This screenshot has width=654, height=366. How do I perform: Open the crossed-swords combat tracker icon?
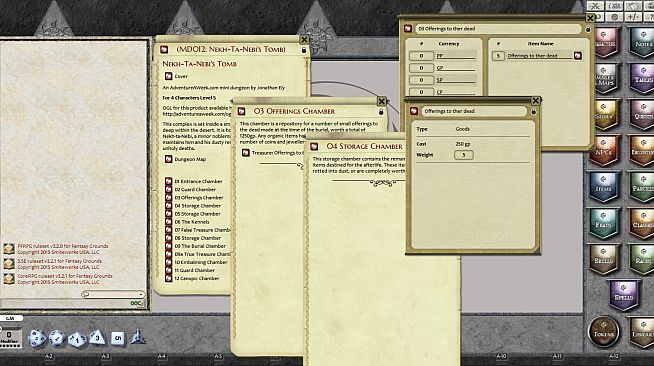[596, 6]
